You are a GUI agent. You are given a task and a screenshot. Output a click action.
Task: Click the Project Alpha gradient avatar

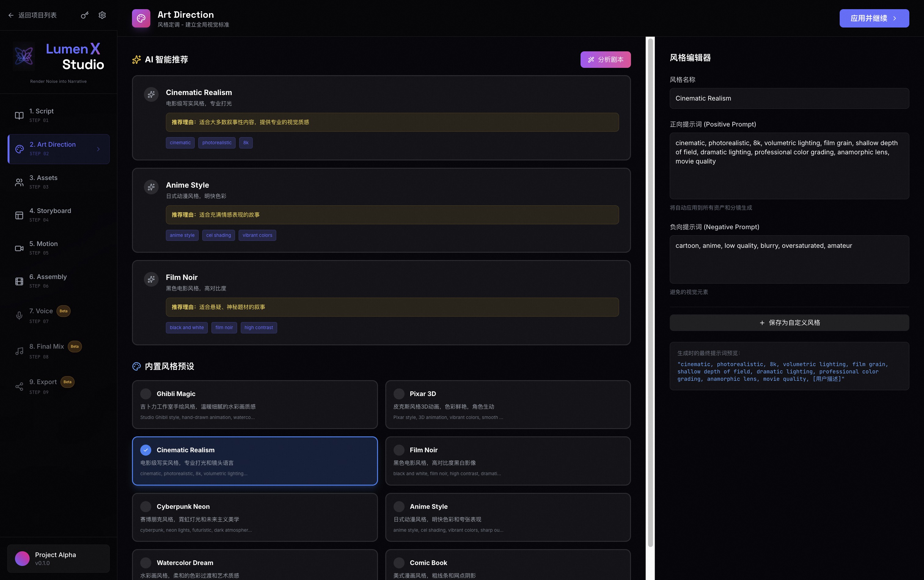pyautogui.click(x=22, y=559)
